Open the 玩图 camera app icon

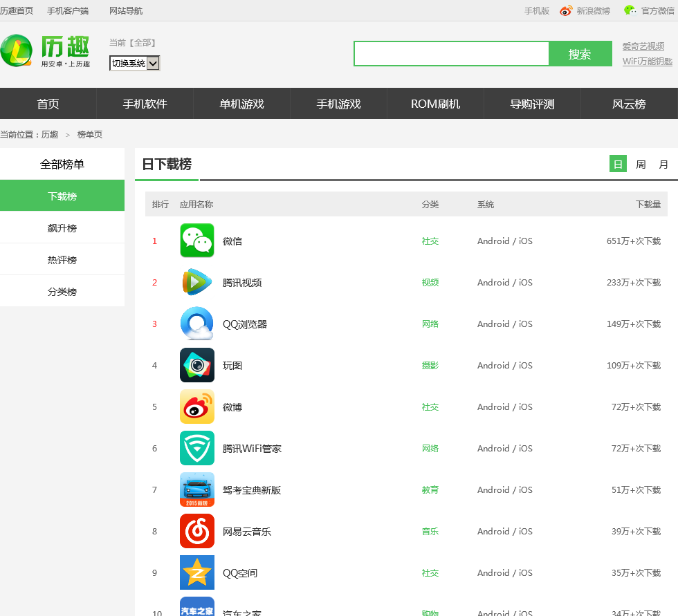coord(196,365)
